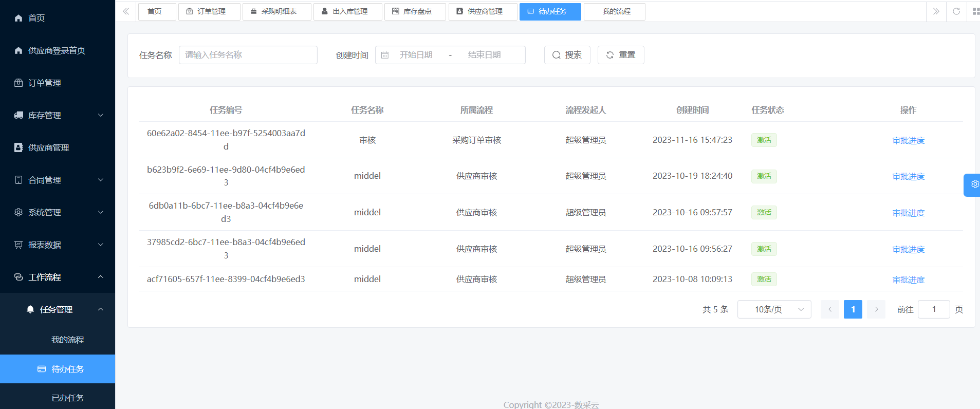Screen dimensions: 980x409
Task: Click the 合同管理 document icon
Action: coord(19,180)
